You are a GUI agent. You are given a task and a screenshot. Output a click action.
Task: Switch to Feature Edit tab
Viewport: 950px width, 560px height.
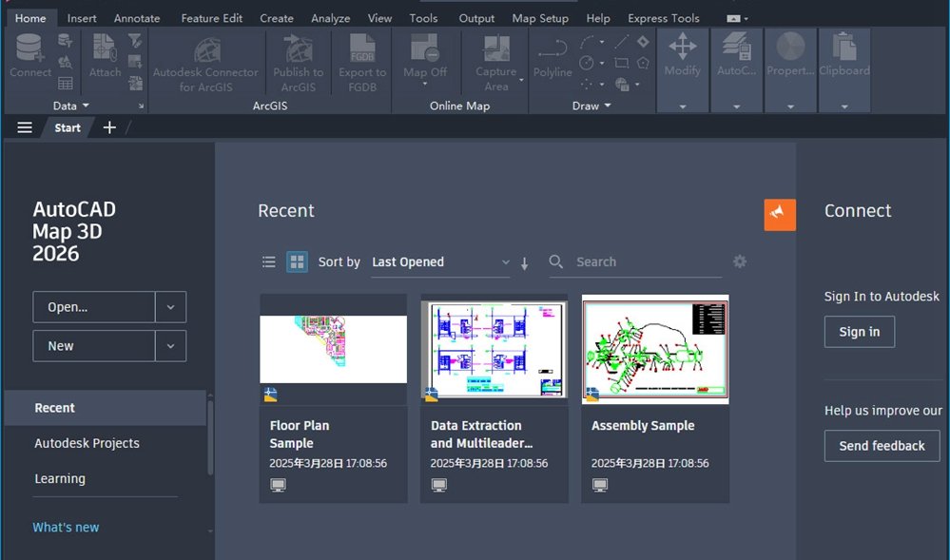point(211,18)
